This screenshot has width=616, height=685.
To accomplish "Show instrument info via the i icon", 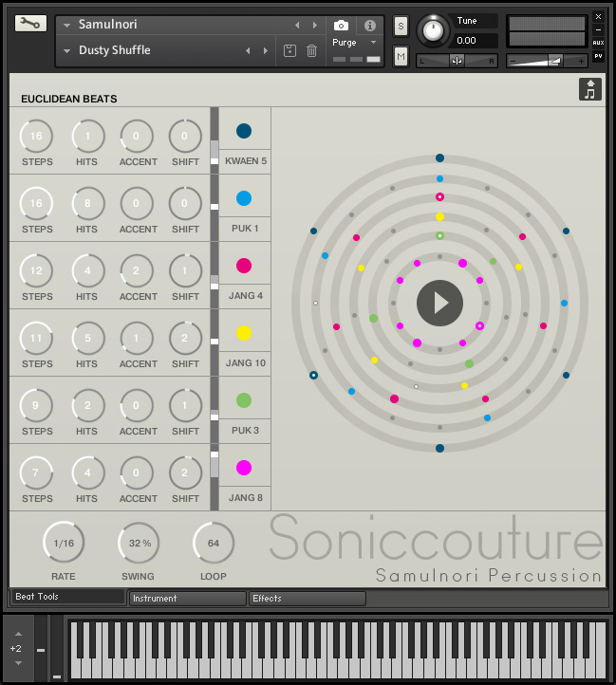I will pyautogui.click(x=370, y=26).
